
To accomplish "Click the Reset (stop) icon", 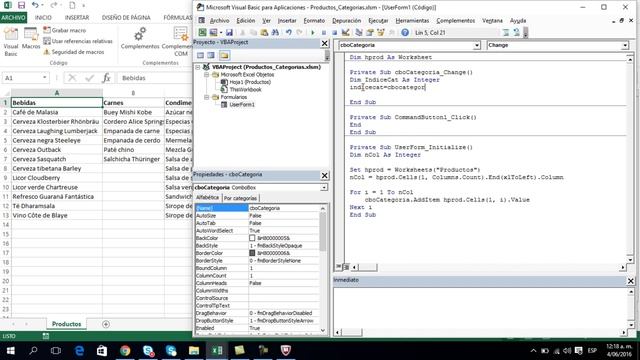I will pos(334,33).
